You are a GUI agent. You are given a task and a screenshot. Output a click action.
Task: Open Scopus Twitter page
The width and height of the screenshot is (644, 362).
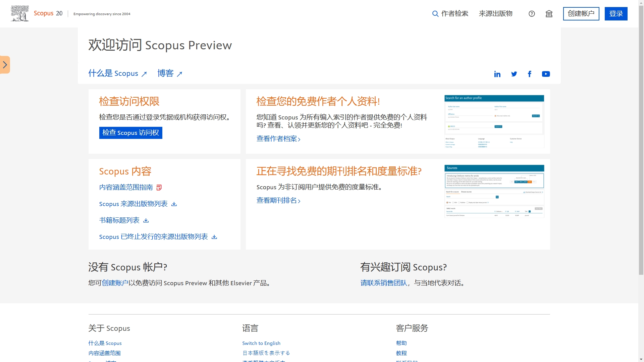tap(514, 74)
